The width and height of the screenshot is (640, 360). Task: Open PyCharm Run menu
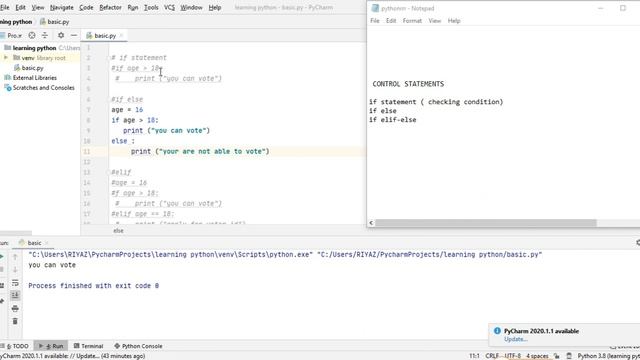coord(133,7)
